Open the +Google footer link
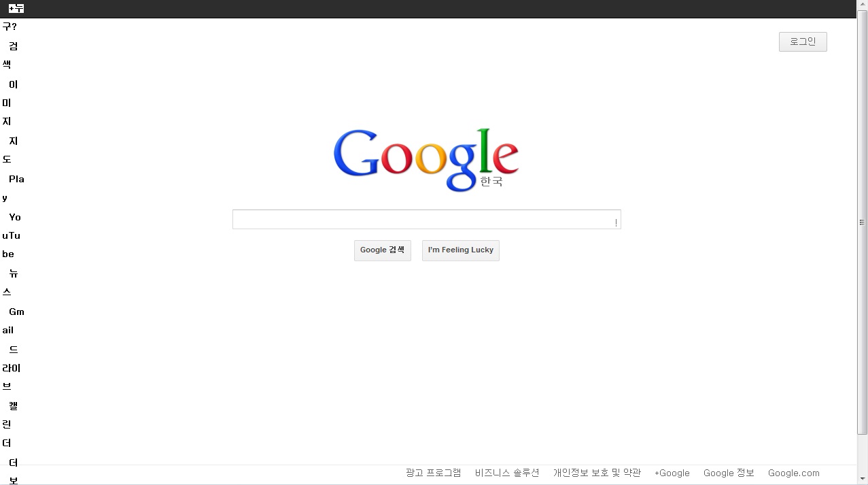 (672, 473)
